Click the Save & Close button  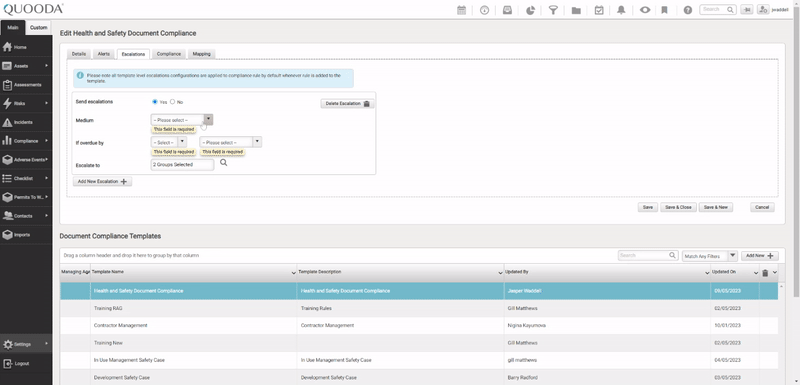click(678, 207)
